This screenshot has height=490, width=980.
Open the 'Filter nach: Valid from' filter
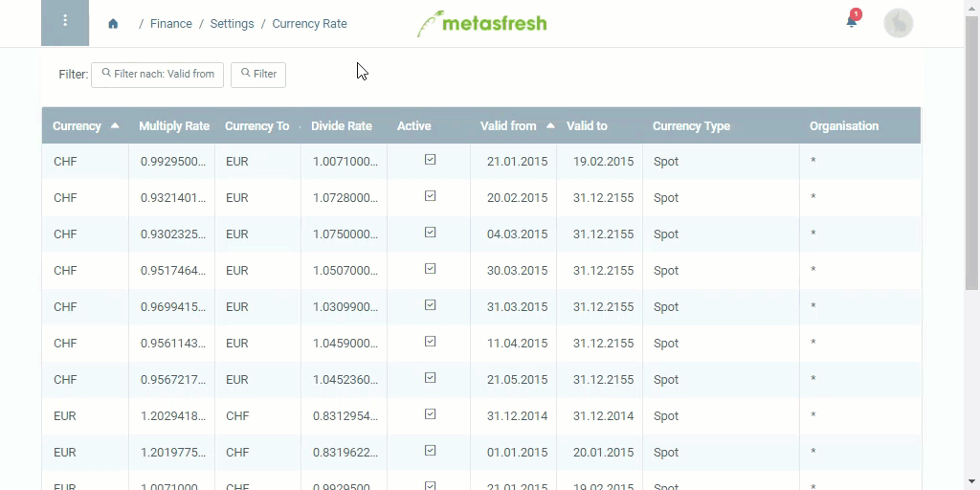click(x=158, y=75)
